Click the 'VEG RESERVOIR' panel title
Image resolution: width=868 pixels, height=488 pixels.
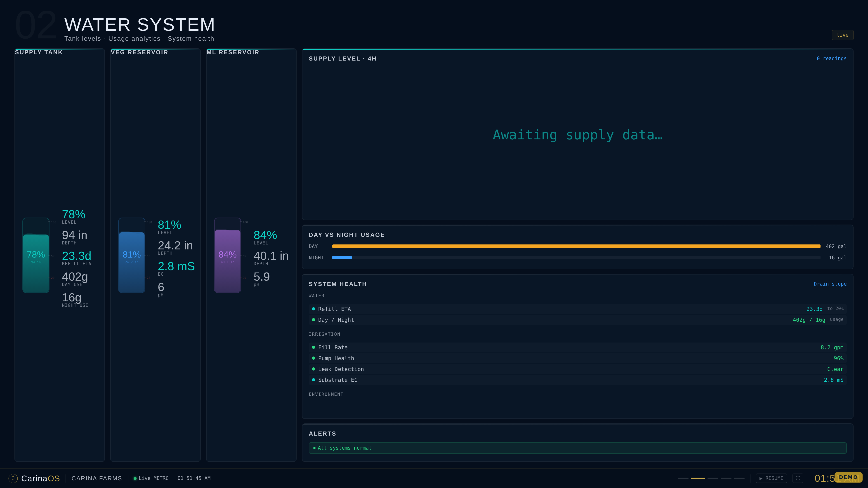pos(139,52)
